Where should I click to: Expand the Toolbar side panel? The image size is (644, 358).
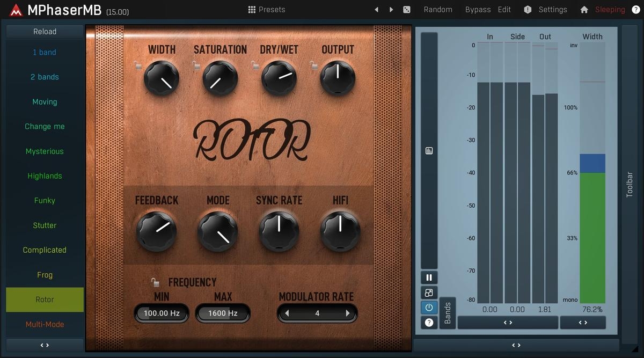pos(630,184)
